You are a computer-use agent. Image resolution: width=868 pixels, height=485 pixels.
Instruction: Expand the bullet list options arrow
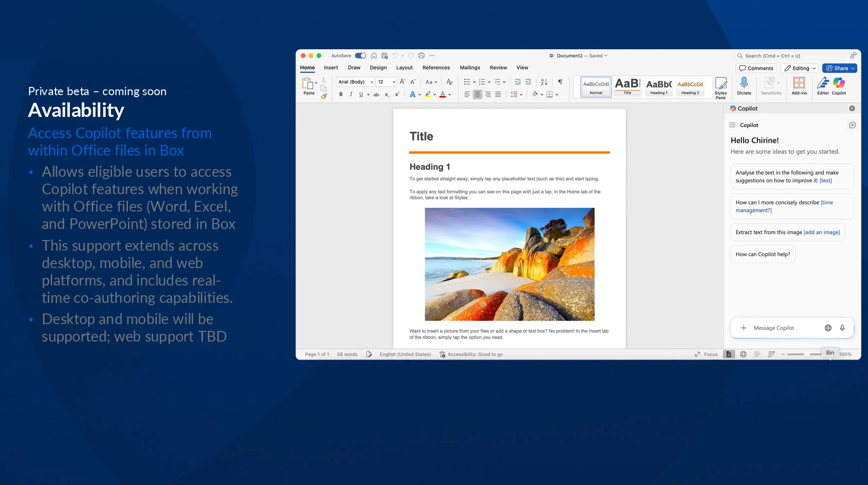point(474,82)
